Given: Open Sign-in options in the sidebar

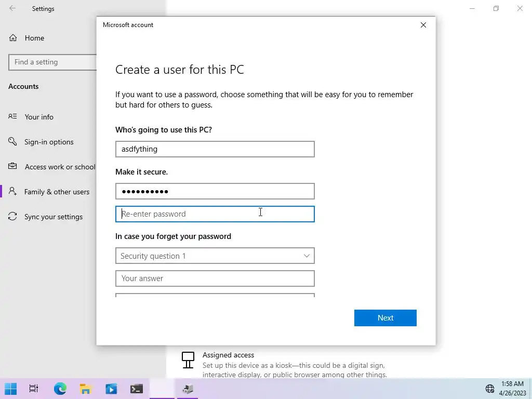Looking at the screenshot, I should coord(48,142).
